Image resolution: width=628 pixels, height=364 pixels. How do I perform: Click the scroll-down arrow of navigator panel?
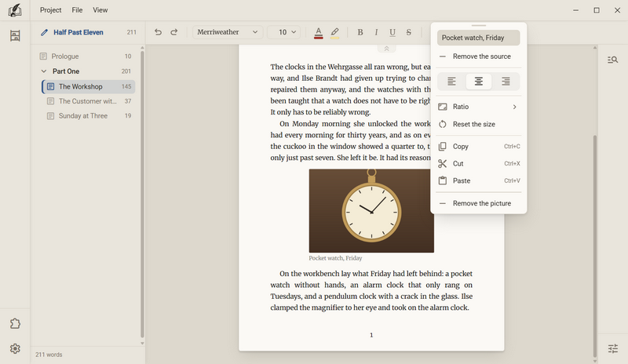[x=142, y=343]
